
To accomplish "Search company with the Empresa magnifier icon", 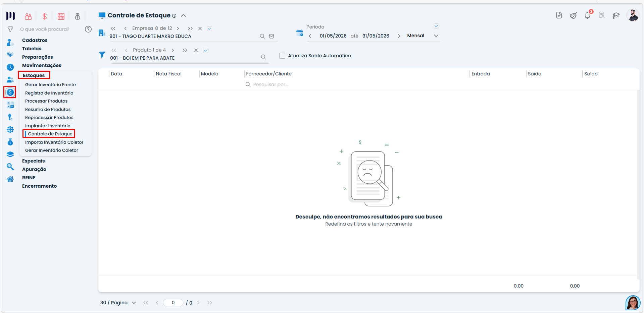I will tap(262, 36).
